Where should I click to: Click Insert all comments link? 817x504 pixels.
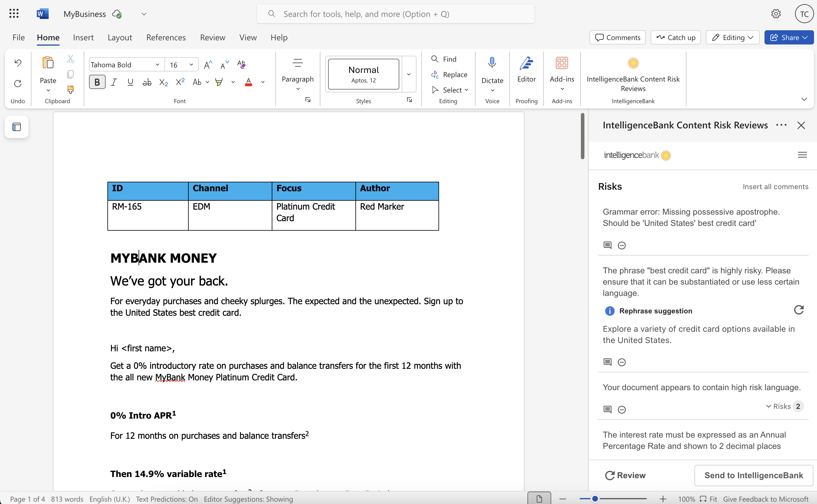(x=775, y=187)
